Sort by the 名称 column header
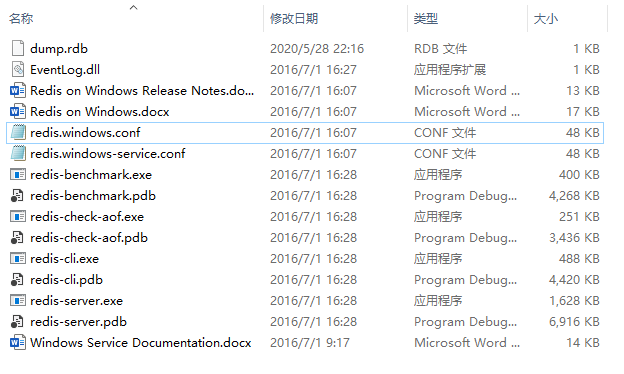Image resolution: width=624 pixels, height=374 pixels. click(x=21, y=18)
